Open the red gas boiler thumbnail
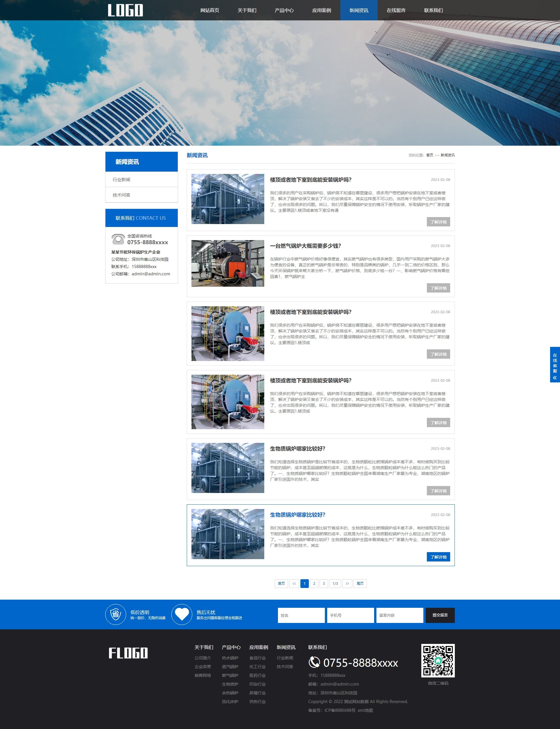 tap(228, 263)
